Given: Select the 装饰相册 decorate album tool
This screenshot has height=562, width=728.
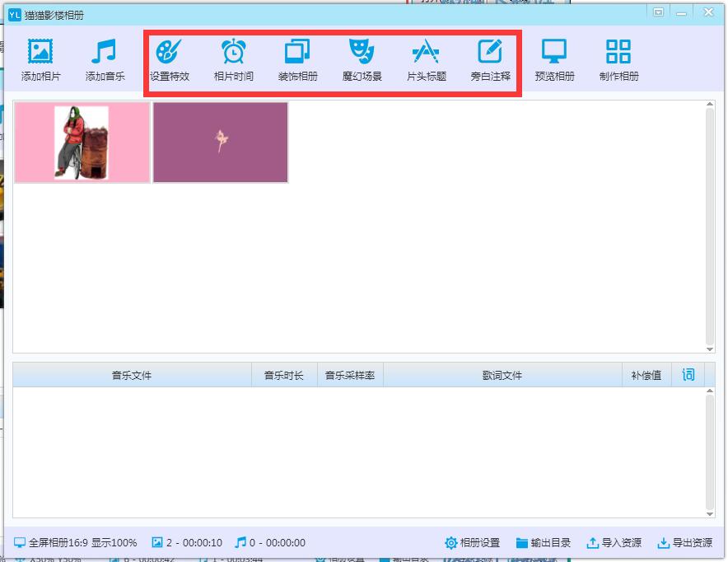Looking at the screenshot, I should tap(297, 53).
